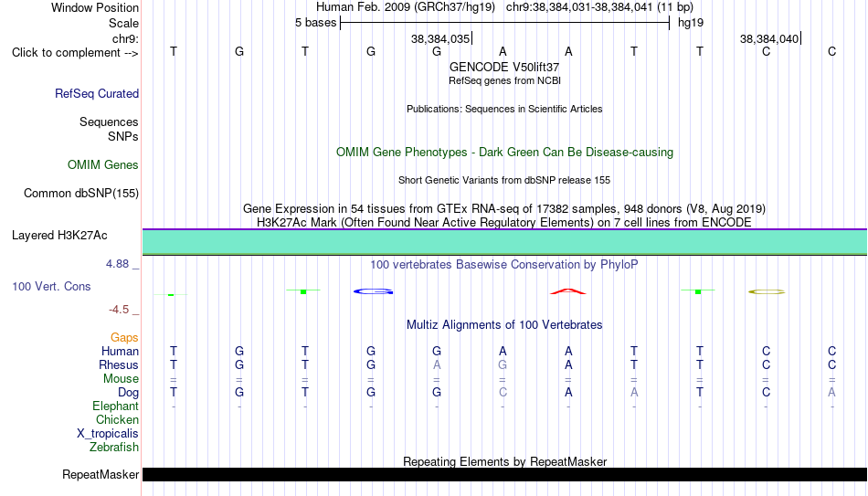This screenshot has width=868, height=496.
Task: Click the Gaps row label
Action: point(124,338)
